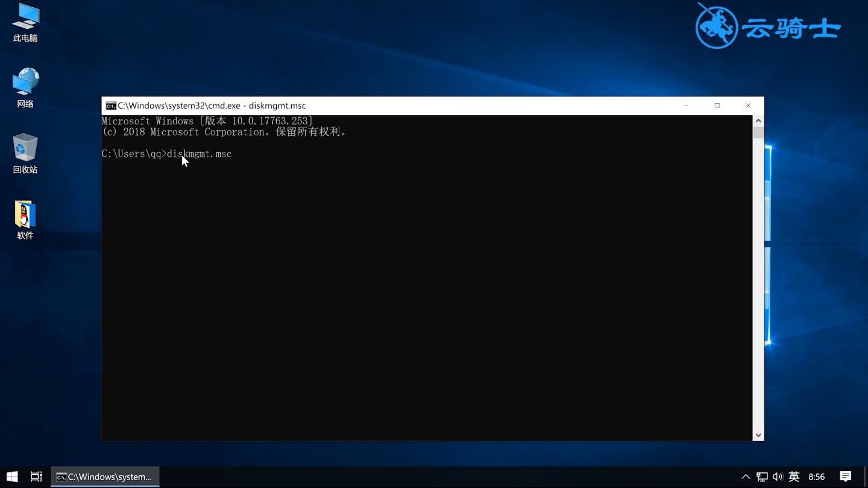This screenshot has height=488, width=868.
Task: Select the 软件 folder icon
Action: [x=25, y=220]
